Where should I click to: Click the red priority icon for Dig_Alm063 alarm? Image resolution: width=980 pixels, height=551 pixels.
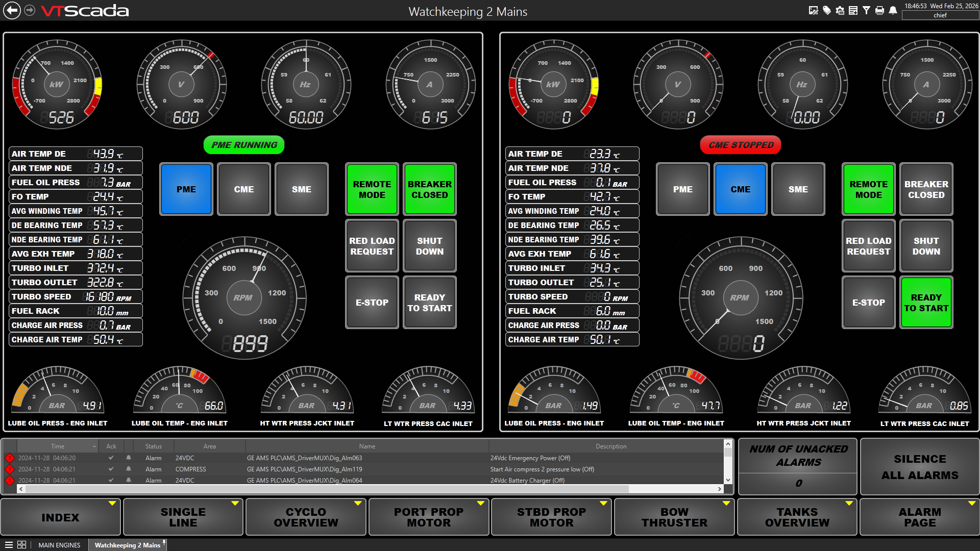click(9, 458)
